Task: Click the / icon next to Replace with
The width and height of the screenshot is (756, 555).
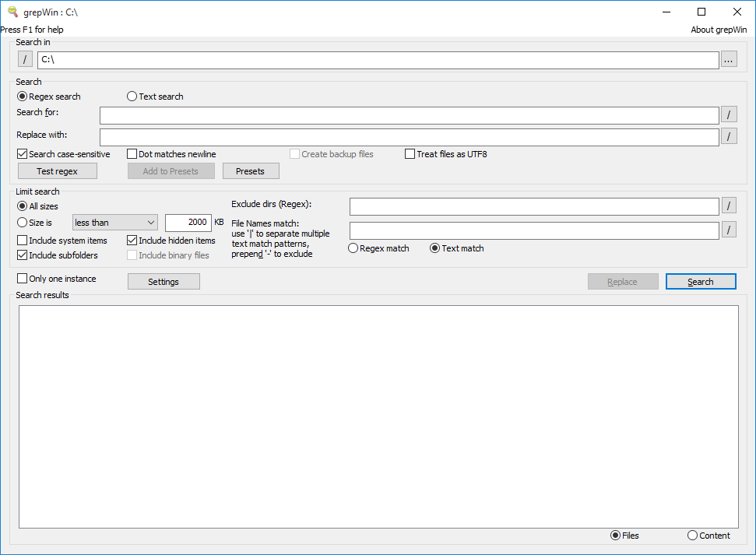Action: coord(729,135)
